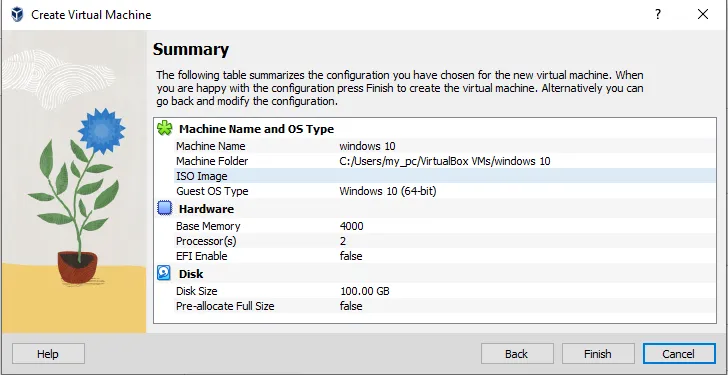Click the VirtualBox cube icon in title bar
Image resolution: width=728 pixels, height=375 pixels.
click(x=17, y=14)
